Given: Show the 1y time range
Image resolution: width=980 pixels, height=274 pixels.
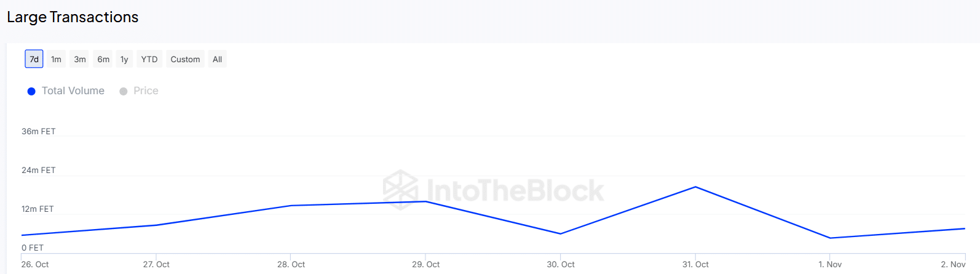Looking at the screenshot, I should click(x=124, y=59).
